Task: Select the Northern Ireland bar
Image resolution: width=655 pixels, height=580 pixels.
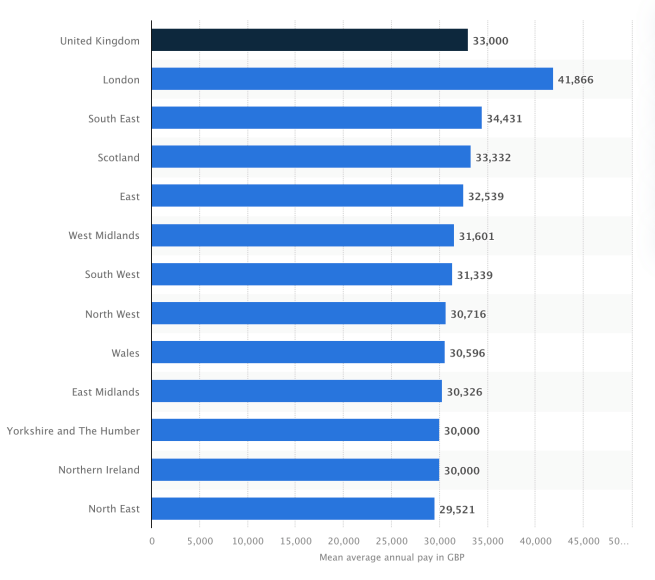Action: click(x=295, y=470)
